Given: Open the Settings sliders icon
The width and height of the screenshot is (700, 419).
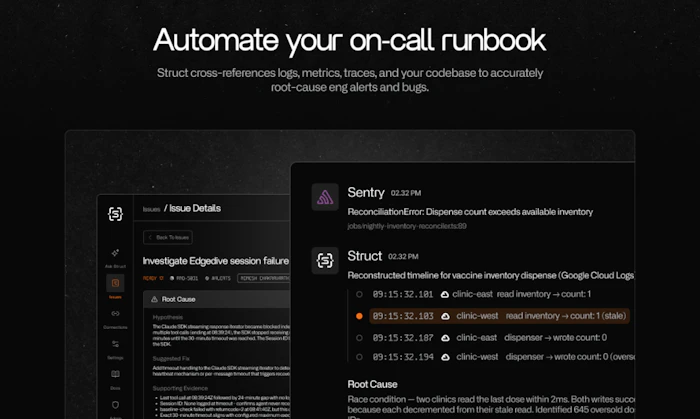Looking at the screenshot, I should point(115,344).
